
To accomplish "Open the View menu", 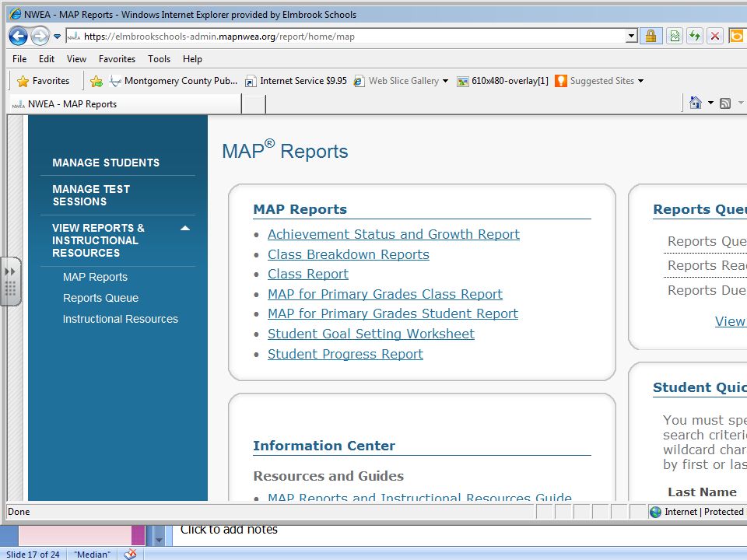I will [77, 59].
